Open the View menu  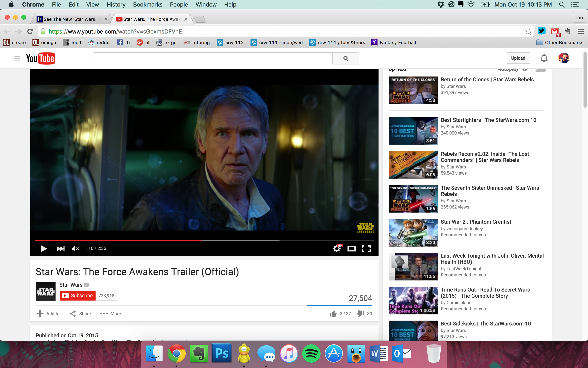click(x=92, y=5)
